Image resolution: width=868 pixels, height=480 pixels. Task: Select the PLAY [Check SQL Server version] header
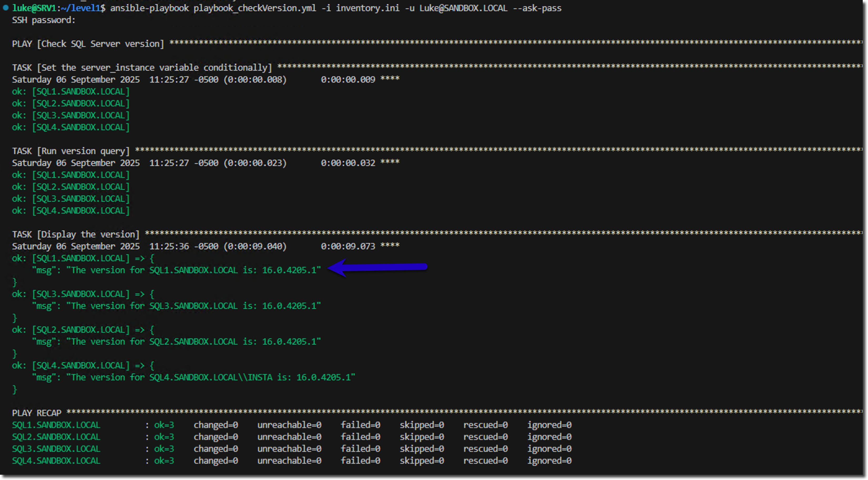click(88, 44)
